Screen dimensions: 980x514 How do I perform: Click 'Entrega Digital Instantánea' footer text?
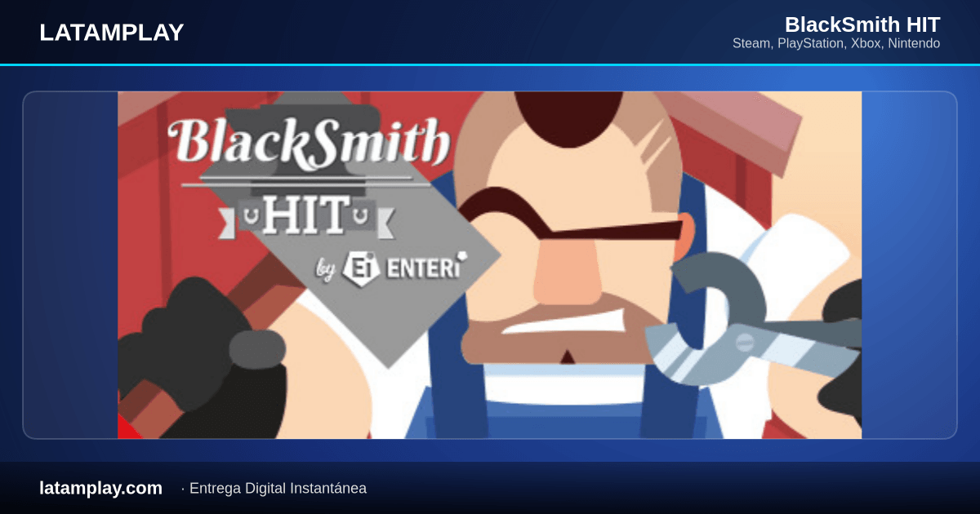point(278,489)
